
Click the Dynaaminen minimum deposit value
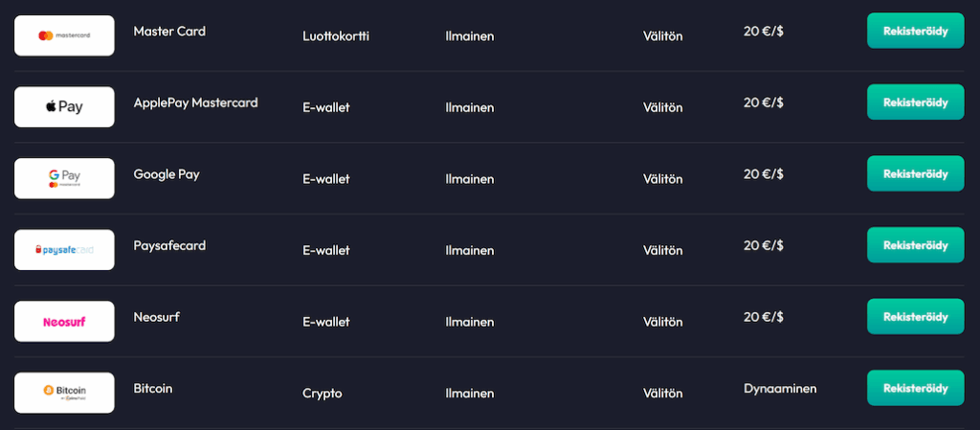tap(780, 389)
